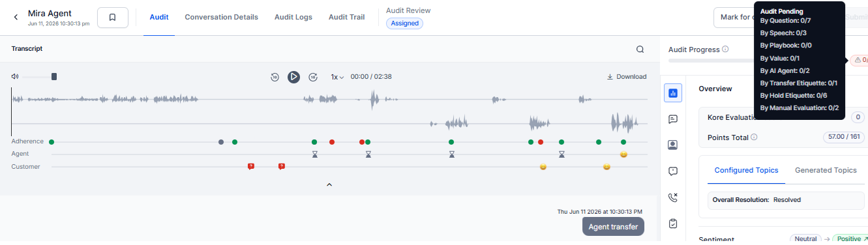The image size is (868, 245).
Task: Click the last Agent hourglass marker
Action: [x=561, y=154]
